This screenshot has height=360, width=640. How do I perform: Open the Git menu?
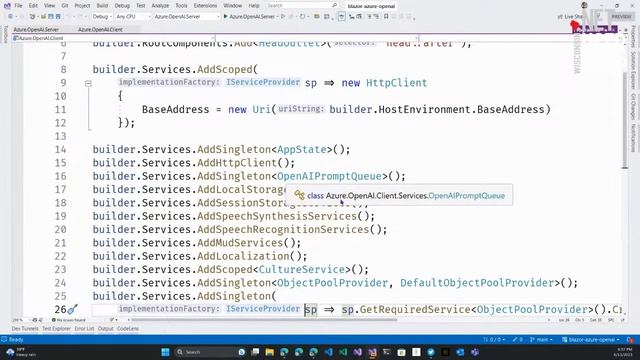(x=65, y=6)
